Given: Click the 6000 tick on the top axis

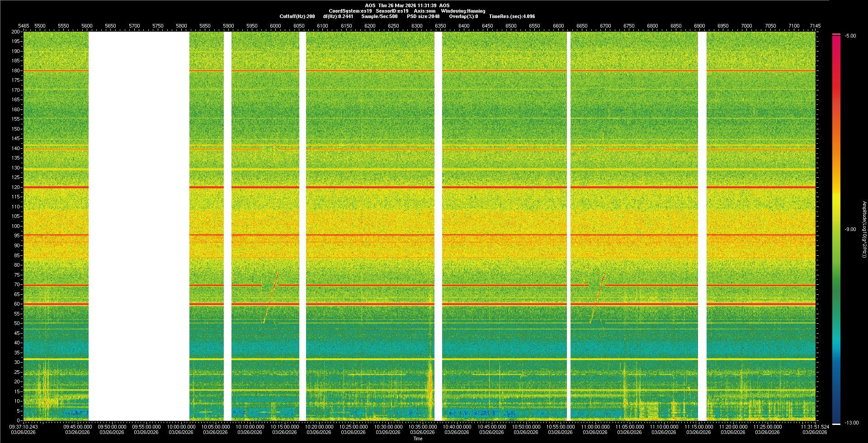Looking at the screenshot, I should (275, 26).
